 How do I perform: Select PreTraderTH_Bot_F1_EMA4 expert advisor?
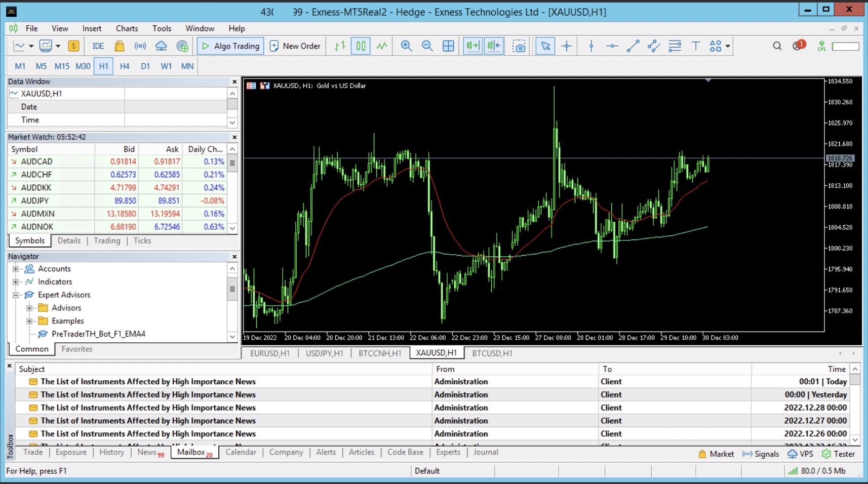[x=98, y=334]
